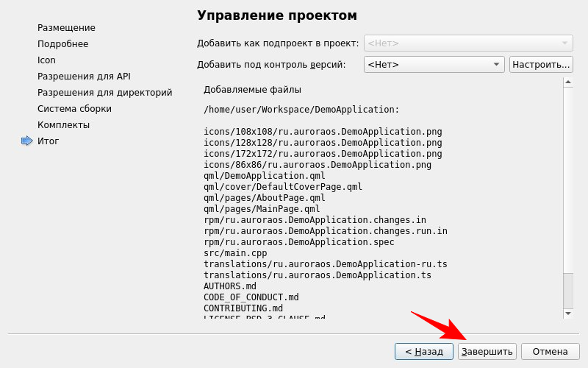Click the rpm DemoApplication.spec entry

[x=299, y=242]
